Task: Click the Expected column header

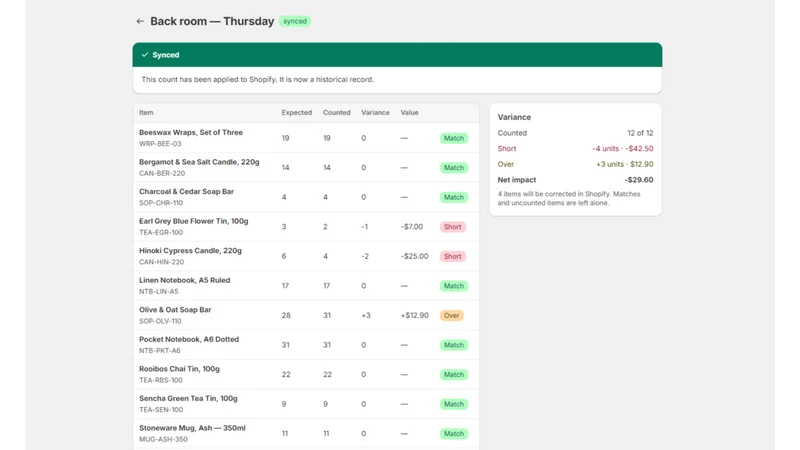Action: coord(296,113)
